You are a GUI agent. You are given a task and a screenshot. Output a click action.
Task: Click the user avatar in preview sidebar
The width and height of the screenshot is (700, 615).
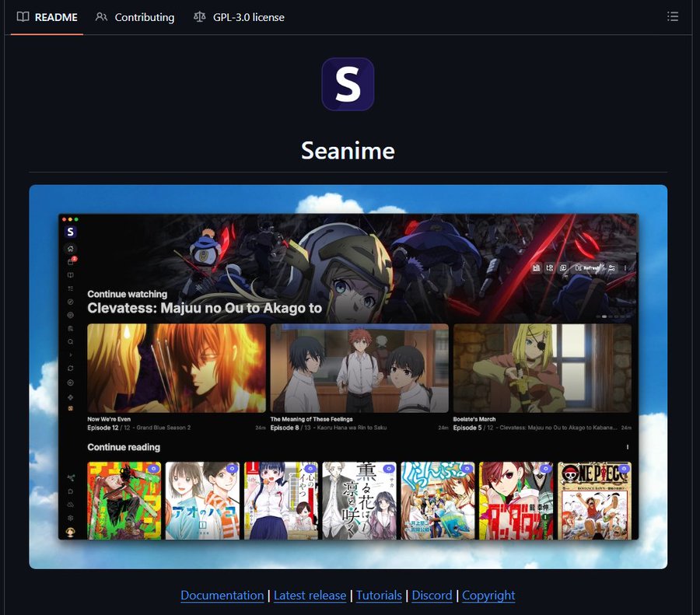(70, 532)
